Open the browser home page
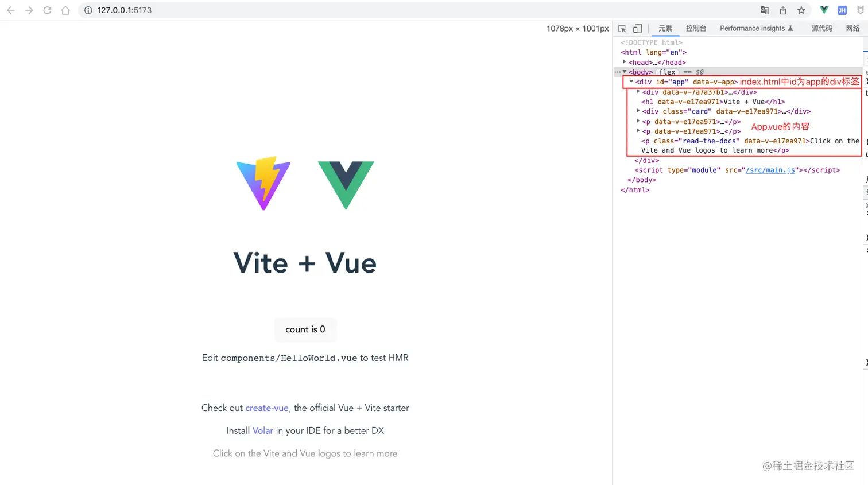This screenshot has width=868, height=485. tap(65, 10)
